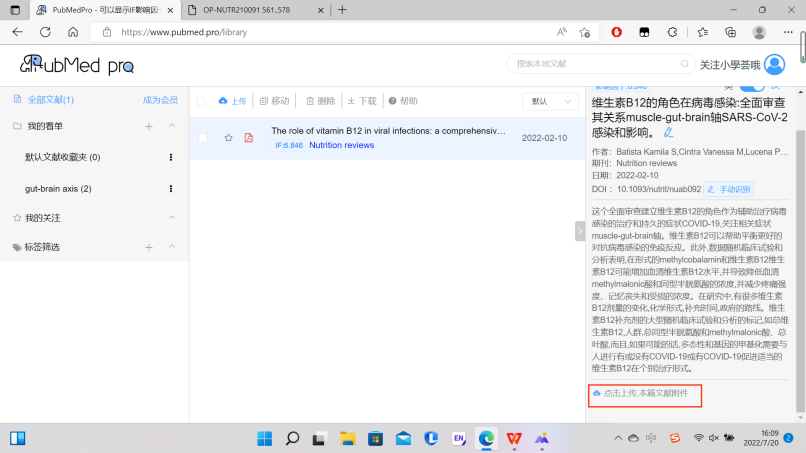Open browser settings and more menu

(x=788, y=32)
